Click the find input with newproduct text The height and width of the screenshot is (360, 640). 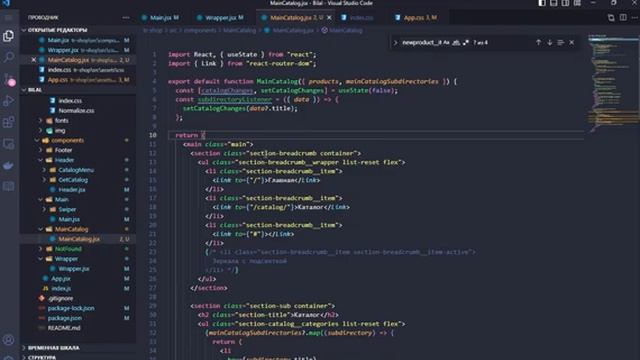point(422,42)
